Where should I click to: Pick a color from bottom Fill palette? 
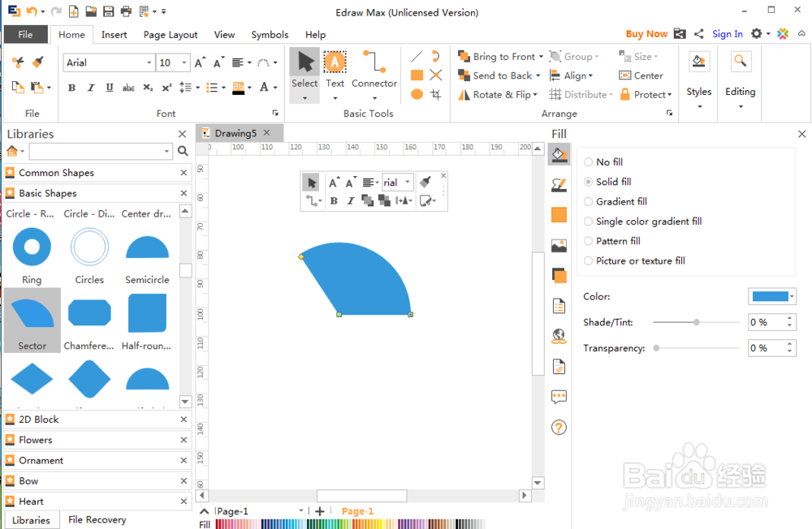click(350, 524)
